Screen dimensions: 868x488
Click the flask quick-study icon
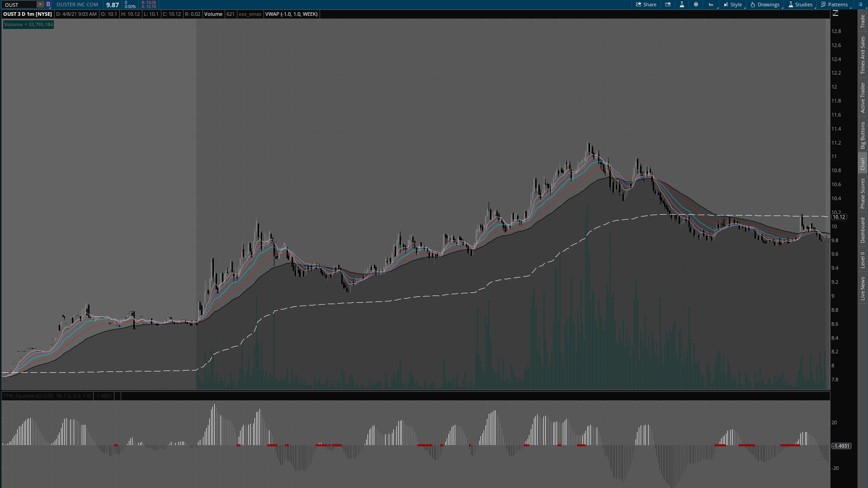[x=682, y=5]
